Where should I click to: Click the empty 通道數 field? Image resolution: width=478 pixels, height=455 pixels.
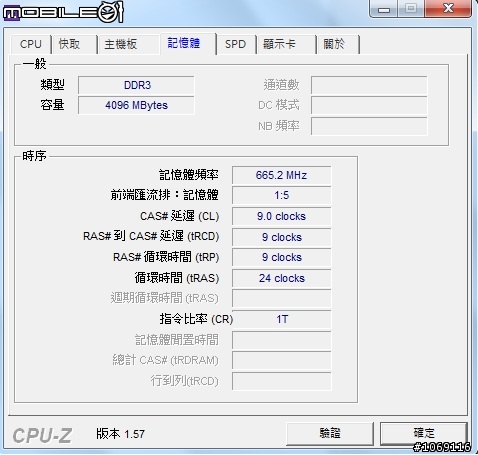[x=369, y=85]
